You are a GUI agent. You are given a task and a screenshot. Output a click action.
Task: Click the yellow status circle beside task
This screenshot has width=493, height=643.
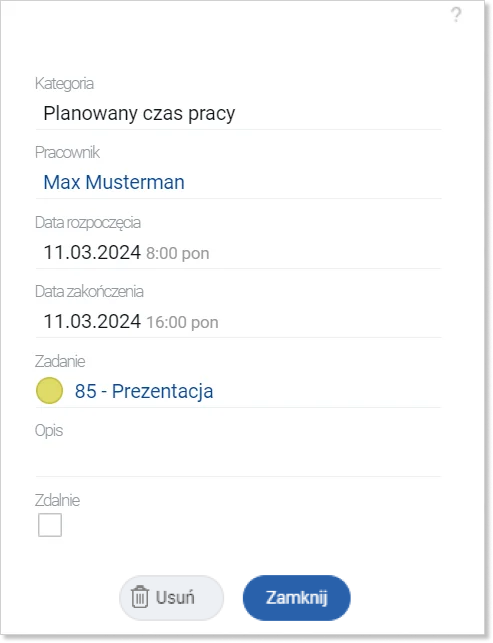[x=49, y=390]
